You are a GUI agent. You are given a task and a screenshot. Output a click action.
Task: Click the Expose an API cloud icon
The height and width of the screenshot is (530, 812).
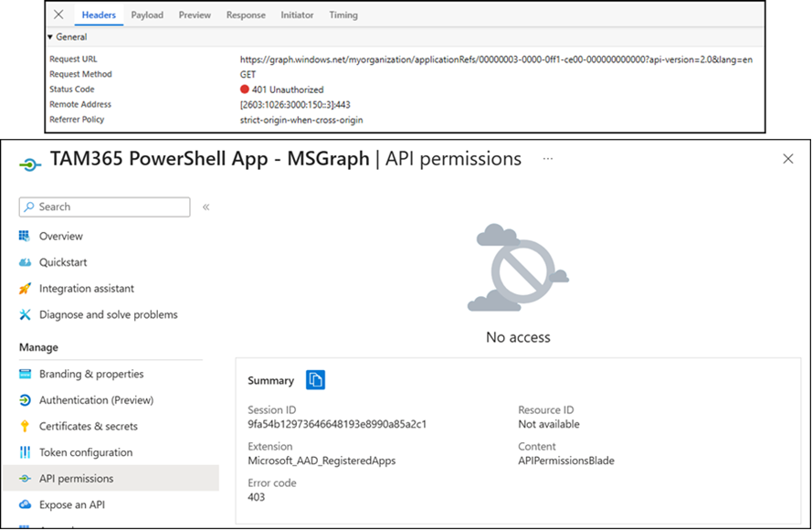click(25, 504)
